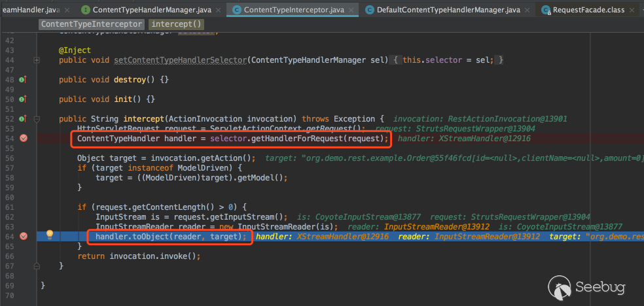Screen dimensions: 644x306
Task: Click 'invocation.invoke()' on line 66
Action: [152, 256]
